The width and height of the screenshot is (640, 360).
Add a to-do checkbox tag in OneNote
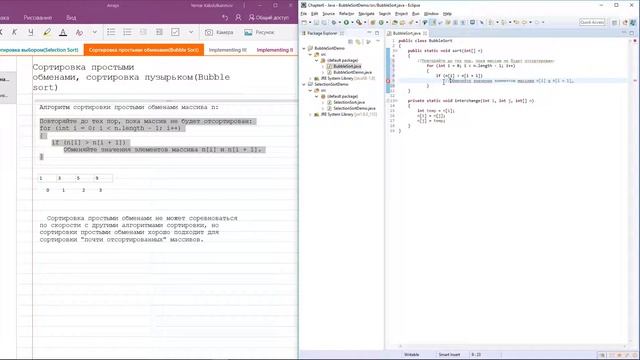[x=175, y=32]
